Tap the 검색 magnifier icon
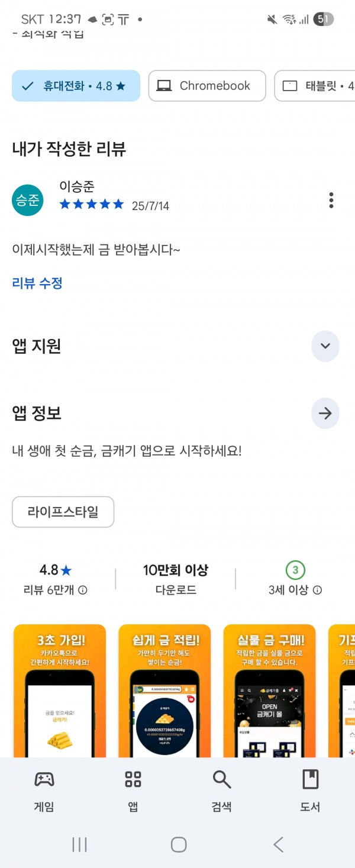This screenshot has height=868, width=355. [221, 779]
